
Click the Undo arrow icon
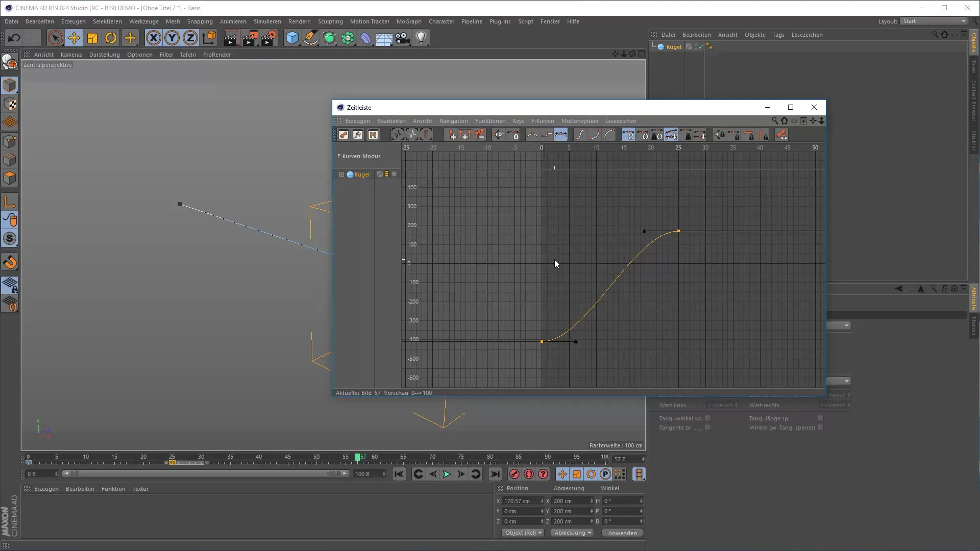[14, 38]
